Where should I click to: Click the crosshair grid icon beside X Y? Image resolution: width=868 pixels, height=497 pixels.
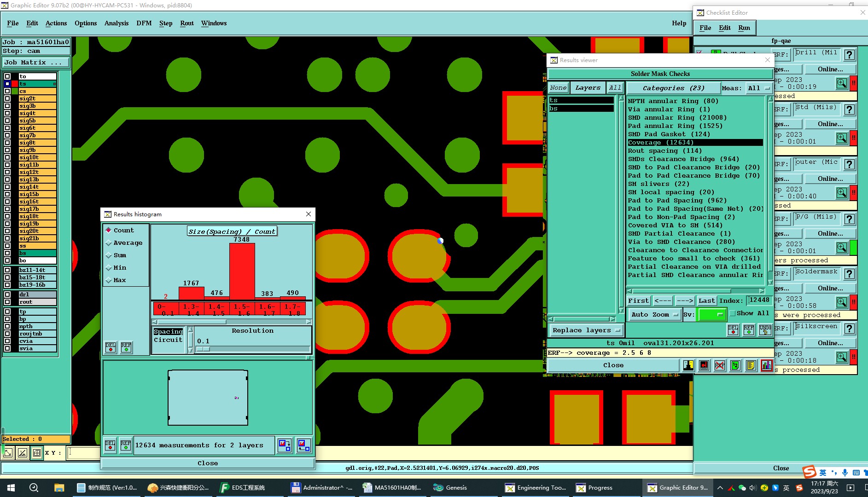click(37, 453)
